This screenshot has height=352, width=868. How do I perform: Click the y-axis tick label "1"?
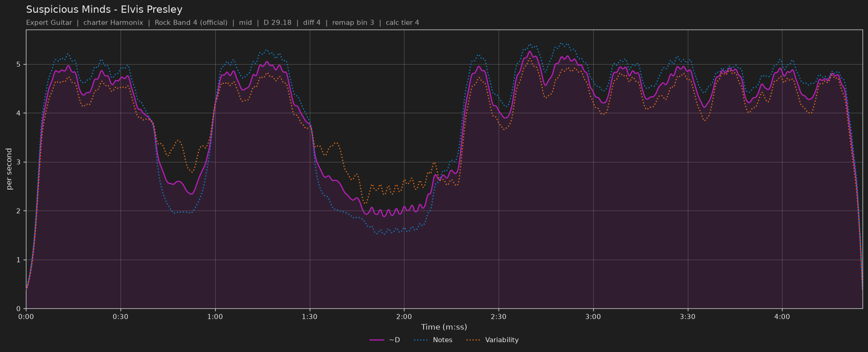coord(19,260)
